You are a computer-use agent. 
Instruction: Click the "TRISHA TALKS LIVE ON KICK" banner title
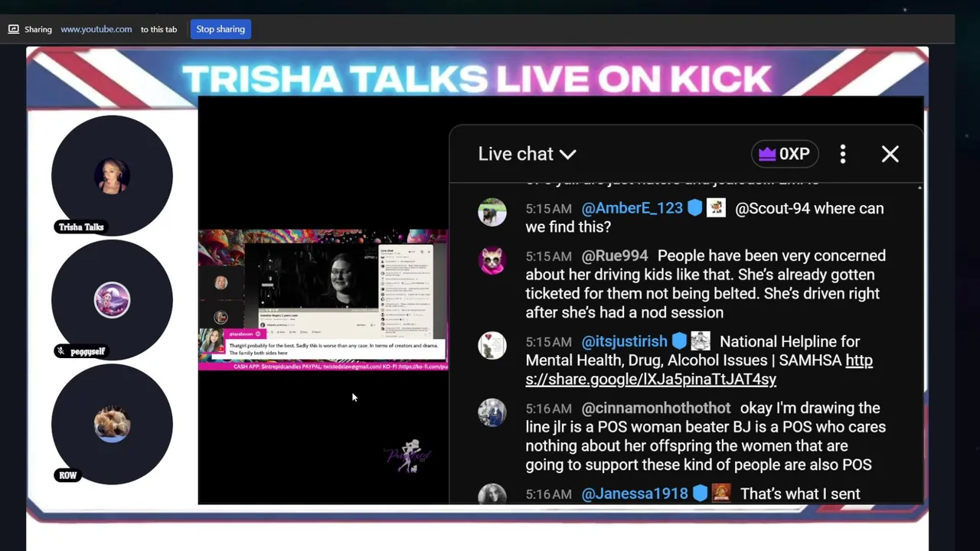click(476, 79)
